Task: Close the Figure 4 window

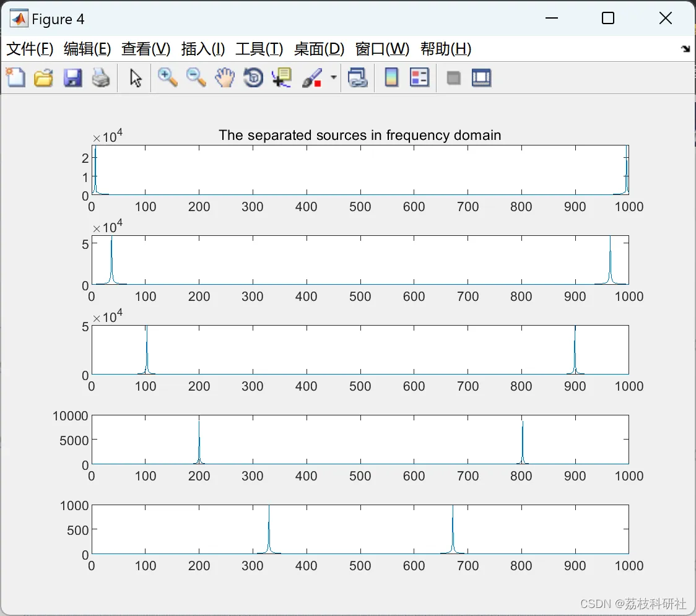Action: tap(666, 18)
